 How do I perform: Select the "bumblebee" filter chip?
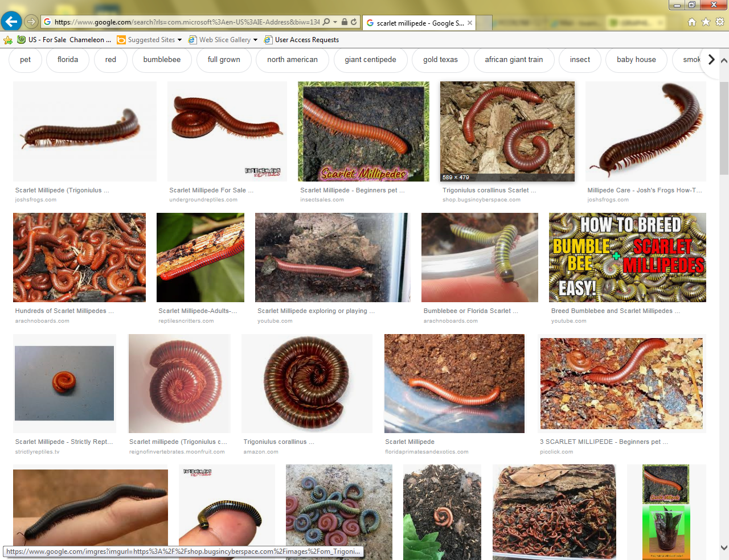pos(162,60)
